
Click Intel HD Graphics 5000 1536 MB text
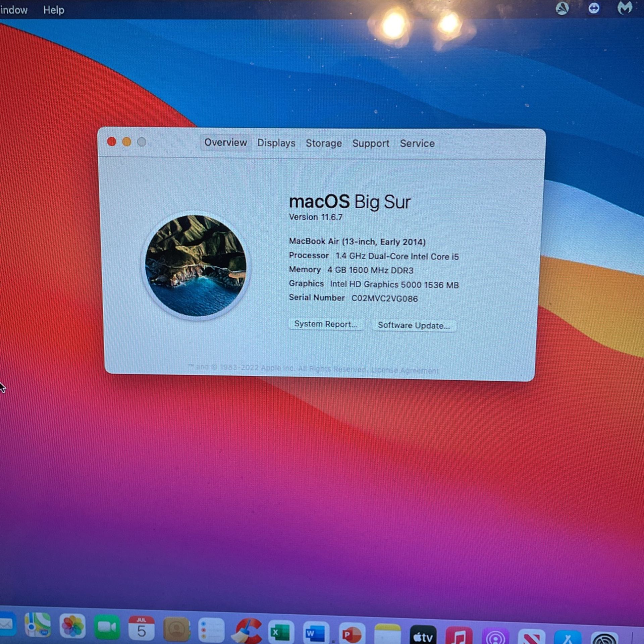pos(394,285)
